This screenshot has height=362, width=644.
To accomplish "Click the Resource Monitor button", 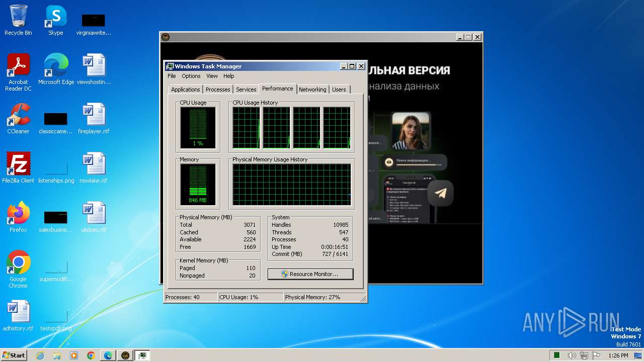I will (x=310, y=274).
